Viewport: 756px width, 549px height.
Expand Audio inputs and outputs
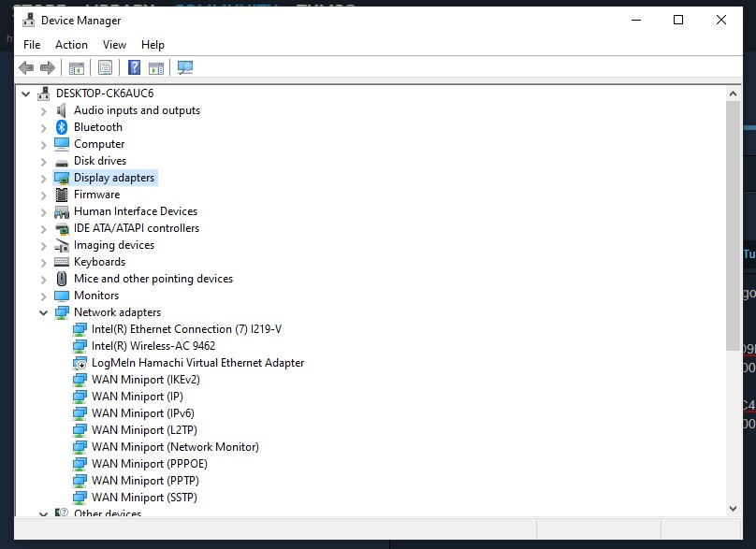[x=43, y=111]
